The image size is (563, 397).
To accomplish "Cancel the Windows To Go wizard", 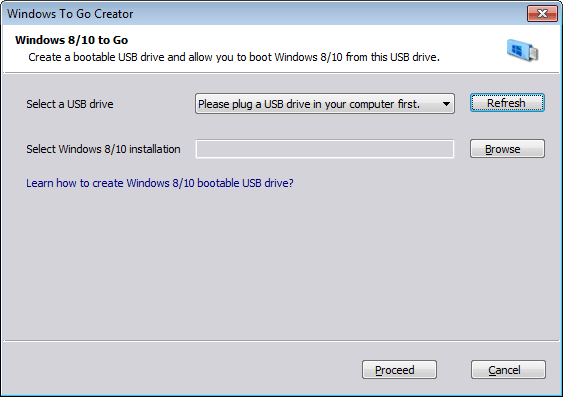I will point(508,370).
